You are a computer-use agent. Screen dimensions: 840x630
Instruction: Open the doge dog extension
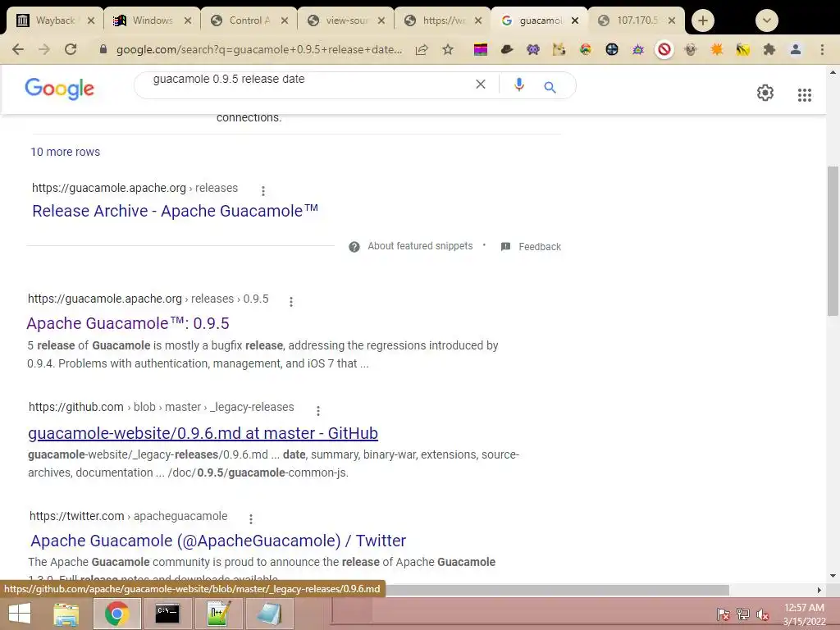pyautogui.click(x=559, y=50)
